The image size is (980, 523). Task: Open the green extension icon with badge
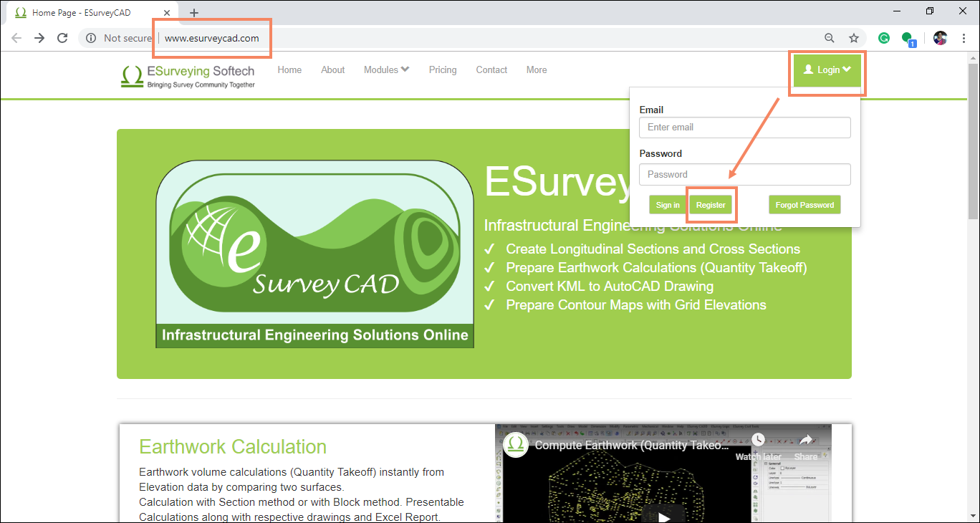coord(908,39)
